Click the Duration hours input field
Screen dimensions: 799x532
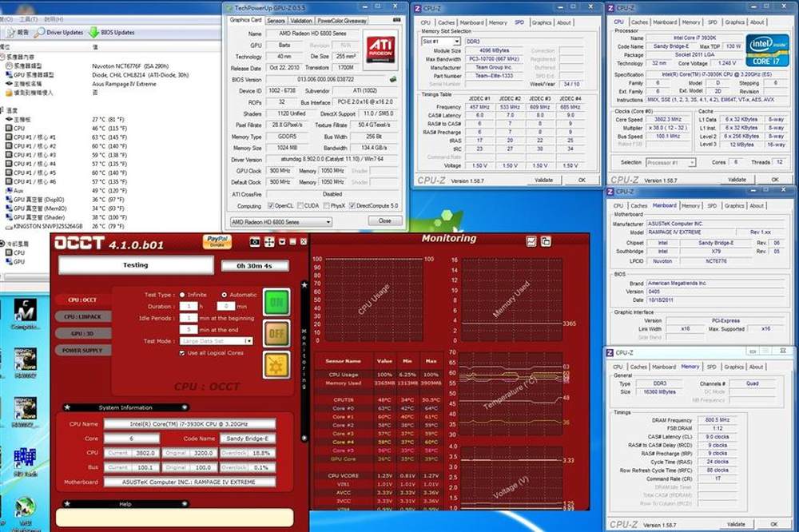(189, 306)
